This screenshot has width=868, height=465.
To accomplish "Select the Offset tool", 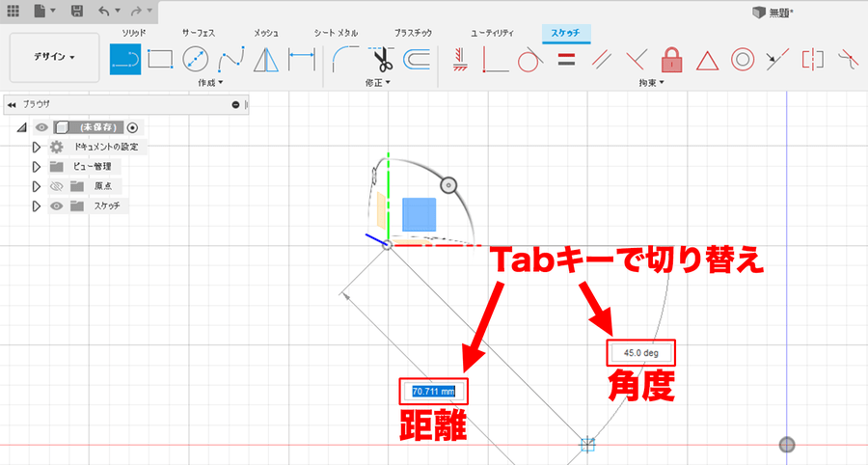I will point(417,59).
